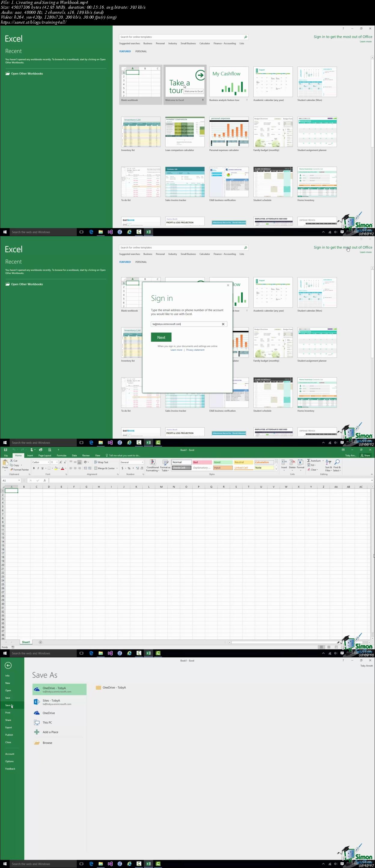
Task: Click the Orientation text rotation icon
Action: pos(86,462)
